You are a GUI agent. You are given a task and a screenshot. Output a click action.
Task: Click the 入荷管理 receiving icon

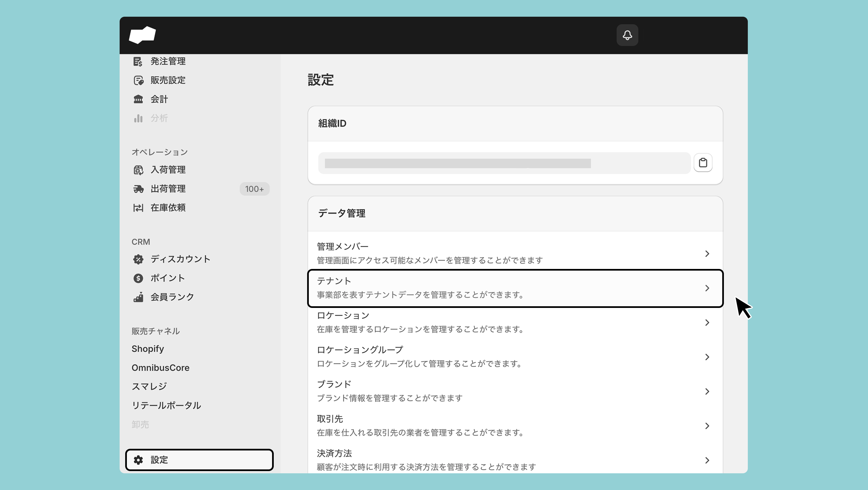(138, 170)
